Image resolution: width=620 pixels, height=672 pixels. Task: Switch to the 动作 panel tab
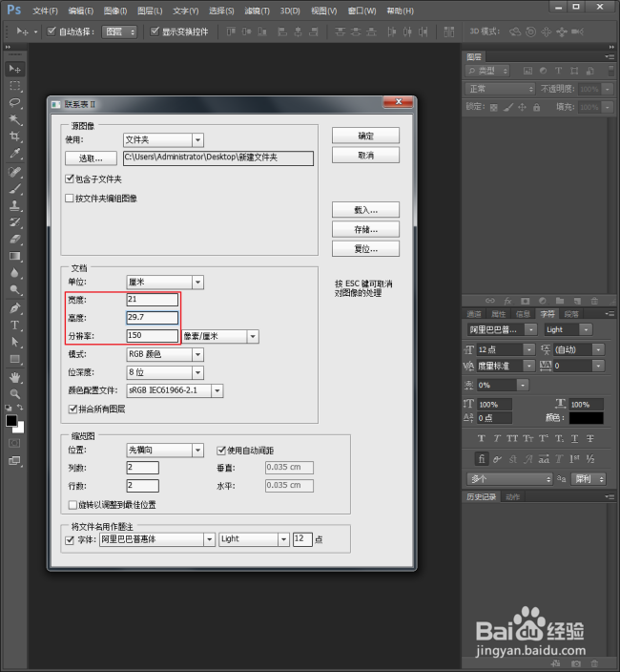pyautogui.click(x=512, y=496)
